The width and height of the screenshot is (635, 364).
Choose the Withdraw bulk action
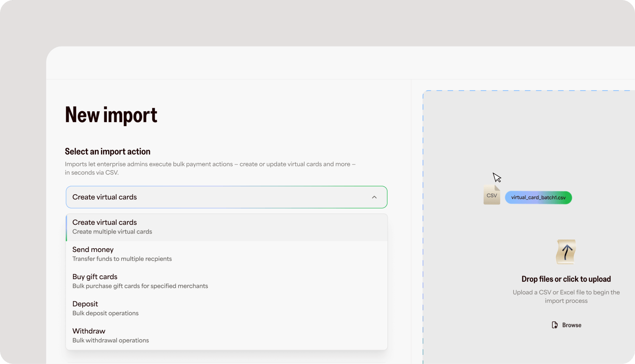tap(226, 336)
